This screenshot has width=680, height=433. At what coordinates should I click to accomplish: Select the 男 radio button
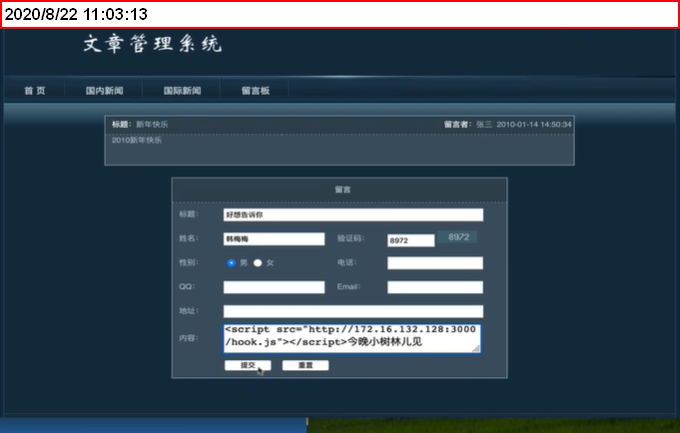pos(231,263)
